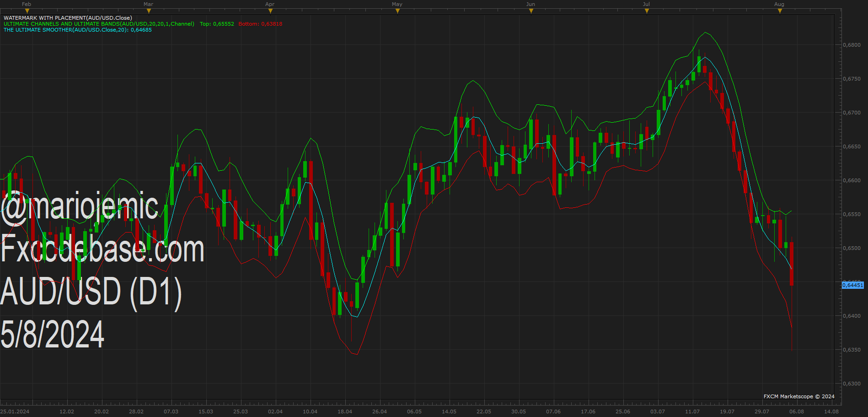Click the 0,6400 price axis label
The width and height of the screenshot is (868, 417).
(852, 316)
